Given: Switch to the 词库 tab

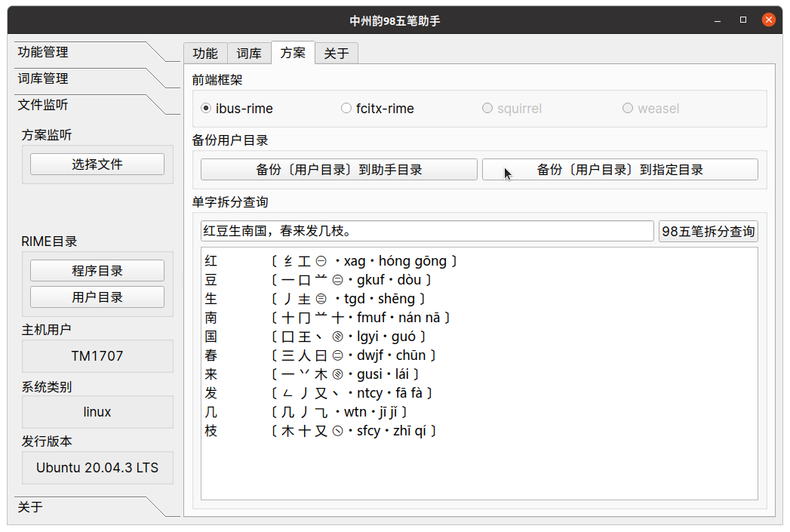Looking at the screenshot, I should pyautogui.click(x=249, y=54).
